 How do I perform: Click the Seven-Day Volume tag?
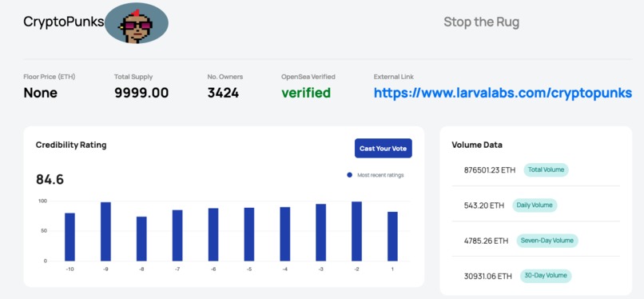pyautogui.click(x=547, y=241)
